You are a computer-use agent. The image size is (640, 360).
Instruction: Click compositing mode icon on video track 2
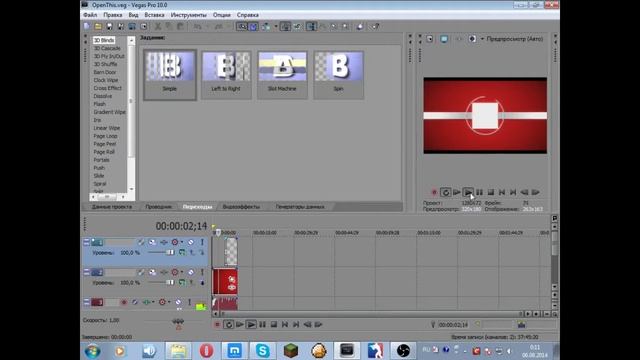tap(182, 282)
